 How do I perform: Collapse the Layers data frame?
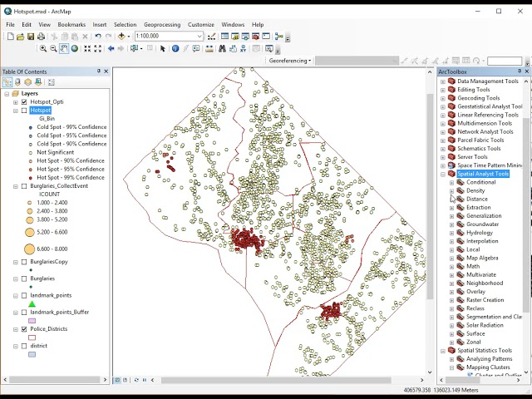[x=7, y=94]
